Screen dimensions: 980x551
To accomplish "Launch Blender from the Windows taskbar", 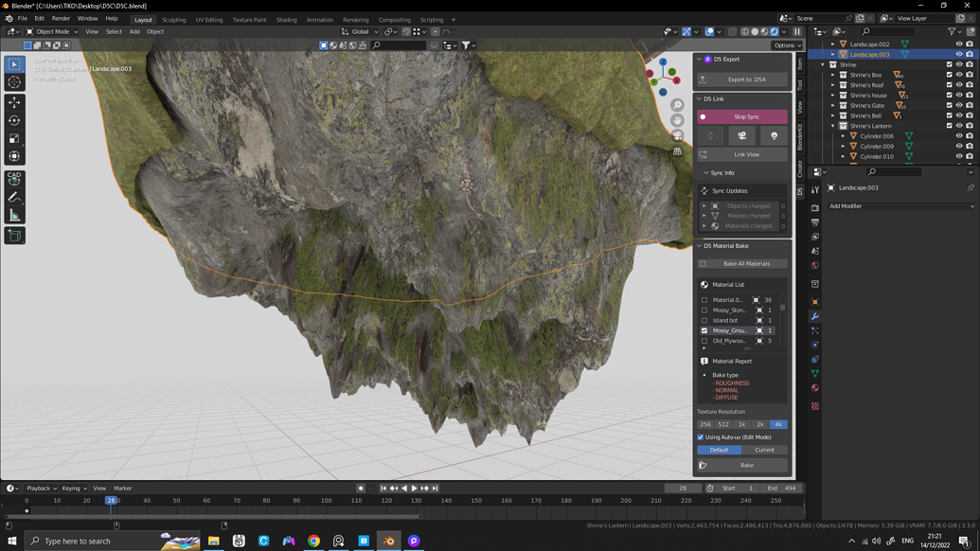I will point(388,542).
